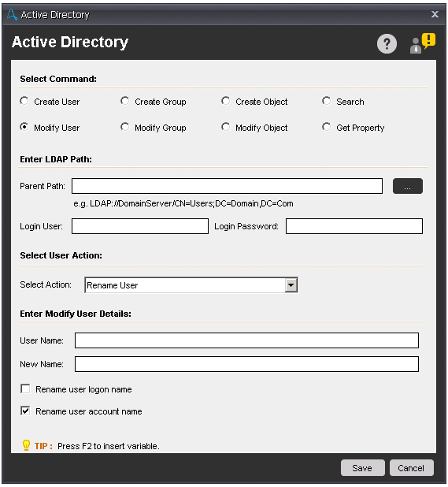
Task: Open the Rename User combo box
Action: point(191,285)
